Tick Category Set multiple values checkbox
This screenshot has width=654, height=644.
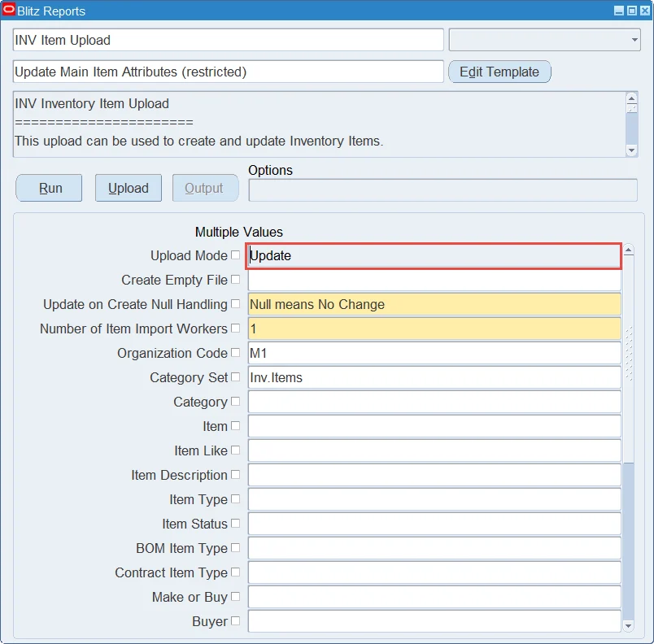(236, 376)
